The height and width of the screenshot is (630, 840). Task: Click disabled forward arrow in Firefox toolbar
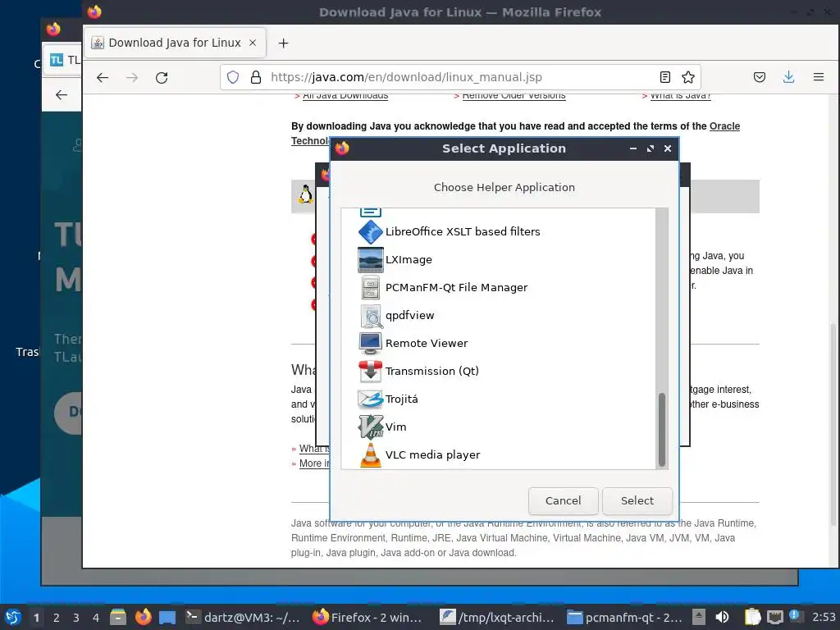(132, 78)
